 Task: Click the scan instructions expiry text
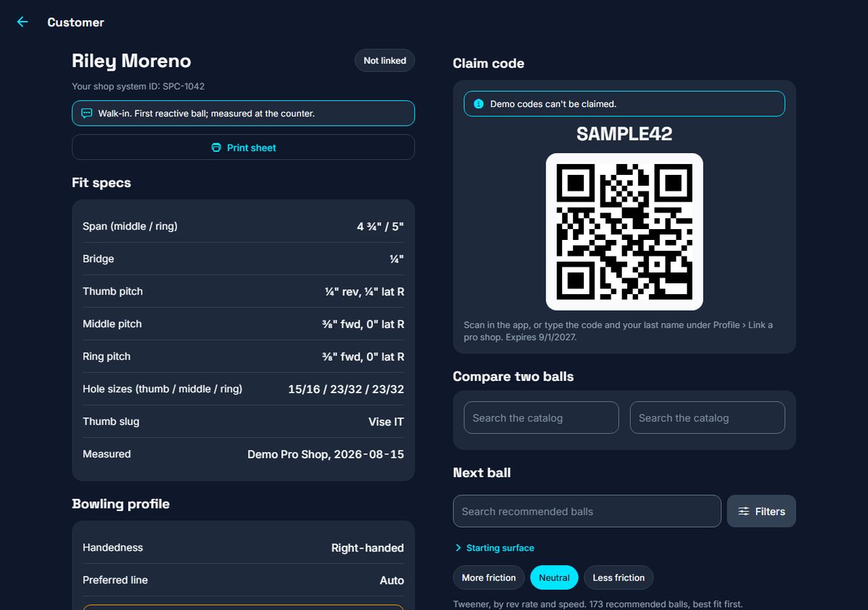pos(618,331)
